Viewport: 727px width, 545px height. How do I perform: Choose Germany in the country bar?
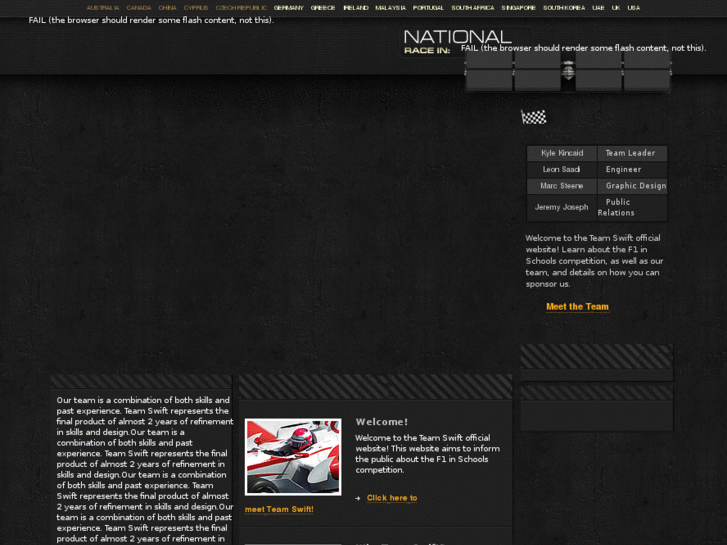pyautogui.click(x=288, y=8)
